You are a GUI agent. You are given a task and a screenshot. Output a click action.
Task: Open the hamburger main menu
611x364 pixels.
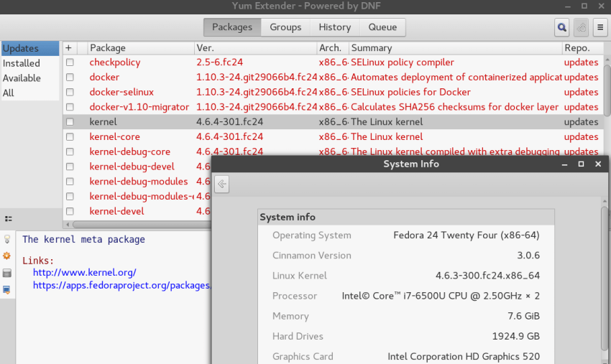600,27
